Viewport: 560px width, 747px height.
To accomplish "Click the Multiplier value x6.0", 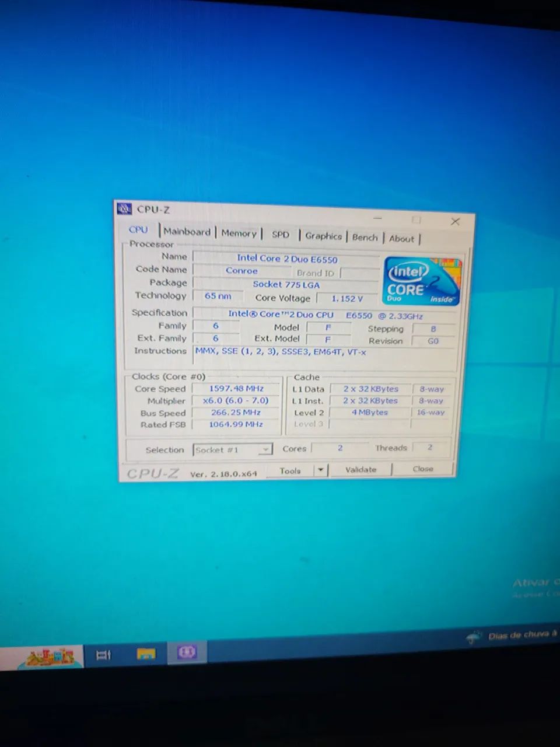I will tap(236, 401).
